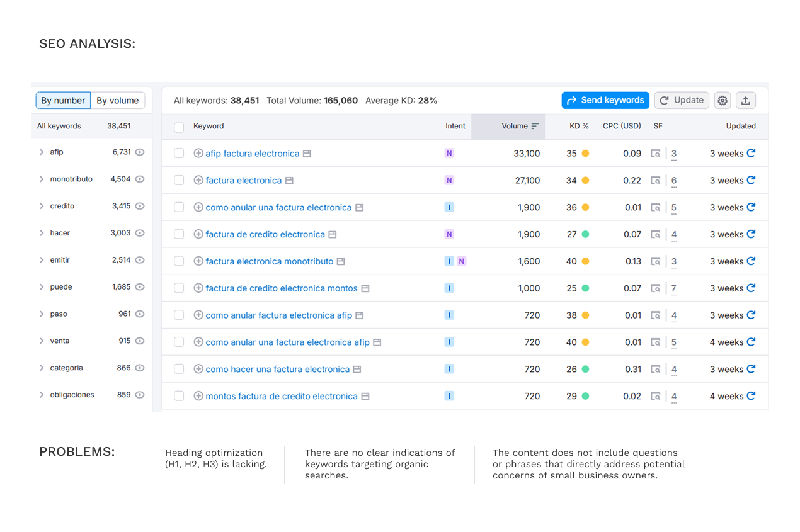Image resolution: width=800 pixels, height=532 pixels.
Task: Click the Send keywords button
Action: pos(605,100)
